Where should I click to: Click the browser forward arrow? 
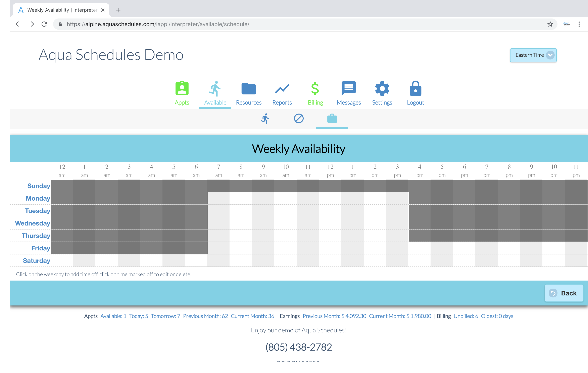31,24
